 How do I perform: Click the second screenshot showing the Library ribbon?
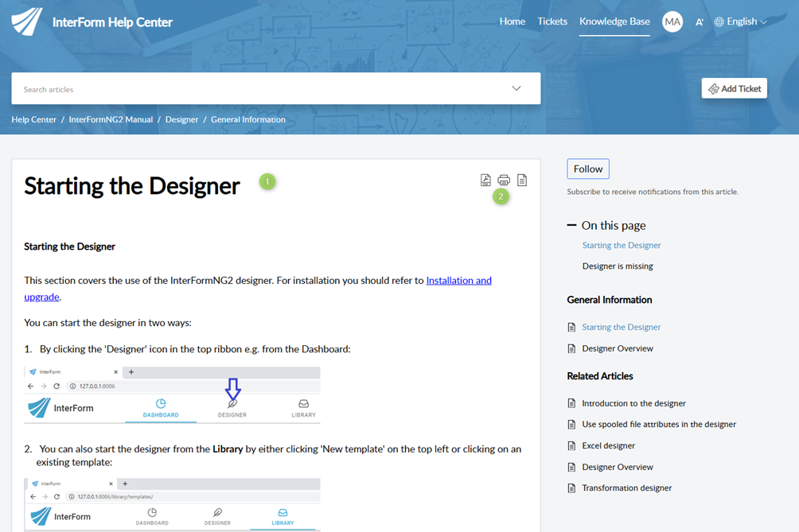point(172,504)
